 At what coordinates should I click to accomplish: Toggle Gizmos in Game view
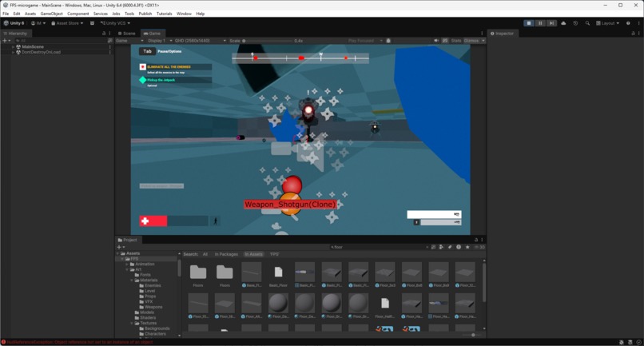pyautogui.click(x=471, y=41)
